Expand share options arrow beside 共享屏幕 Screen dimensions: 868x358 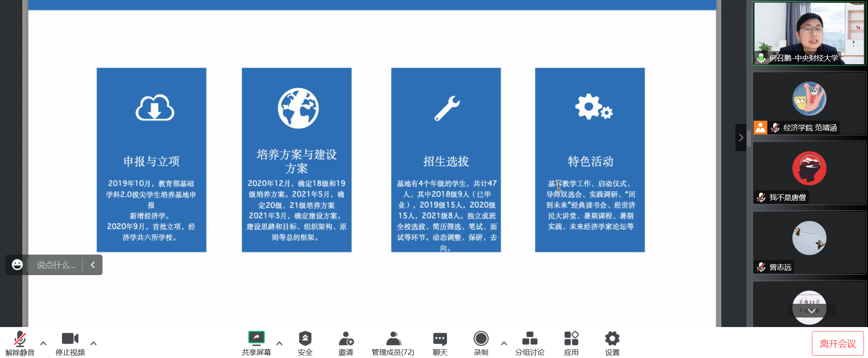point(279,343)
